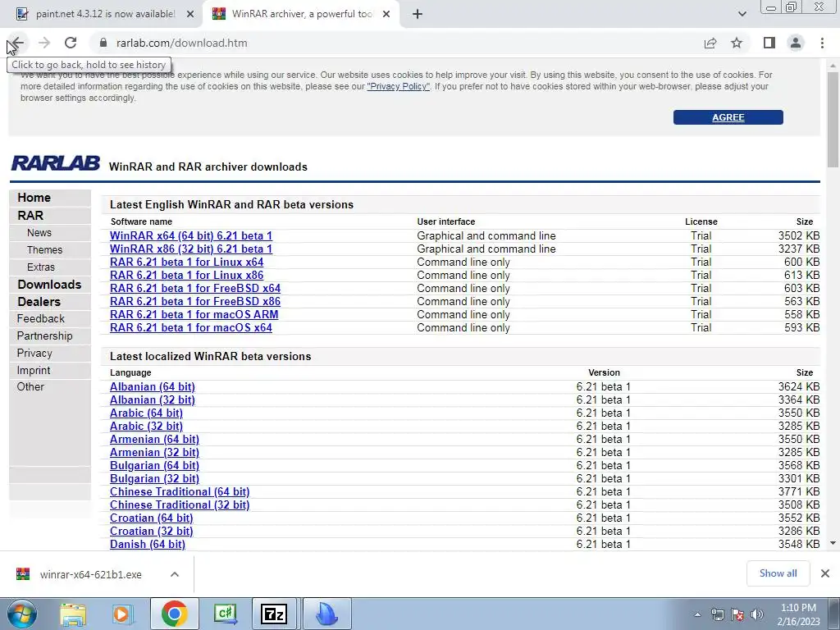840x630 pixels.
Task: Open Chrome's three-dot menu
Action: point(822,43)
